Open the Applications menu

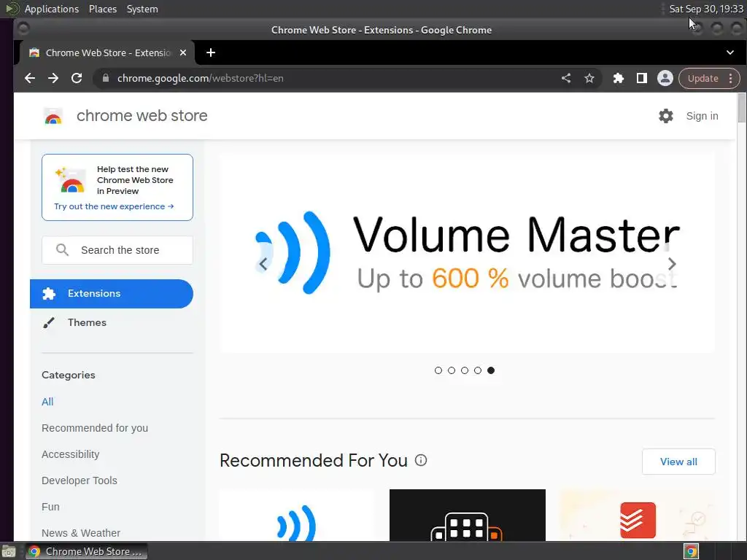point(52,9)
